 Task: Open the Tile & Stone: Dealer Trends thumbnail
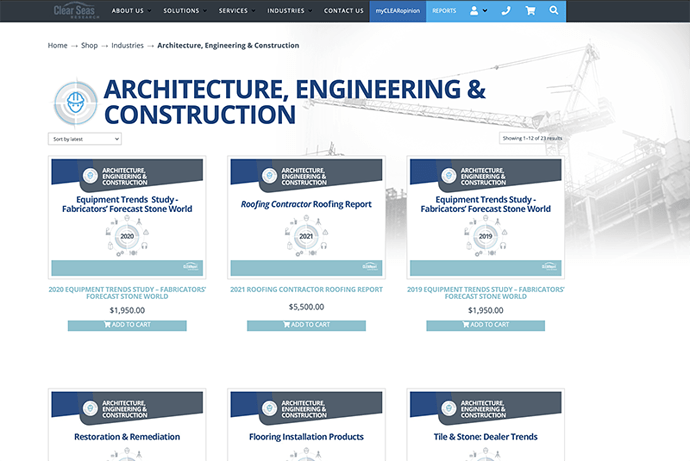coord(485,425)
